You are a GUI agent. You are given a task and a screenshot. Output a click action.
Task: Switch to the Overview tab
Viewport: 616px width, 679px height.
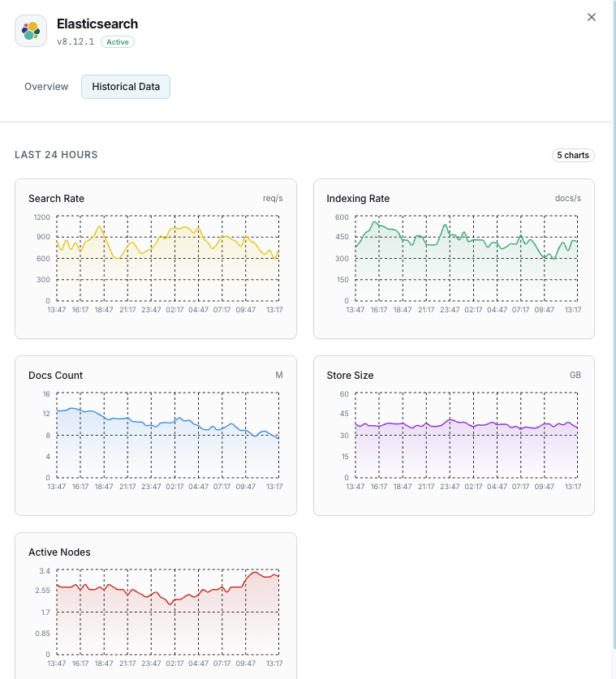(x=45, y=86)
